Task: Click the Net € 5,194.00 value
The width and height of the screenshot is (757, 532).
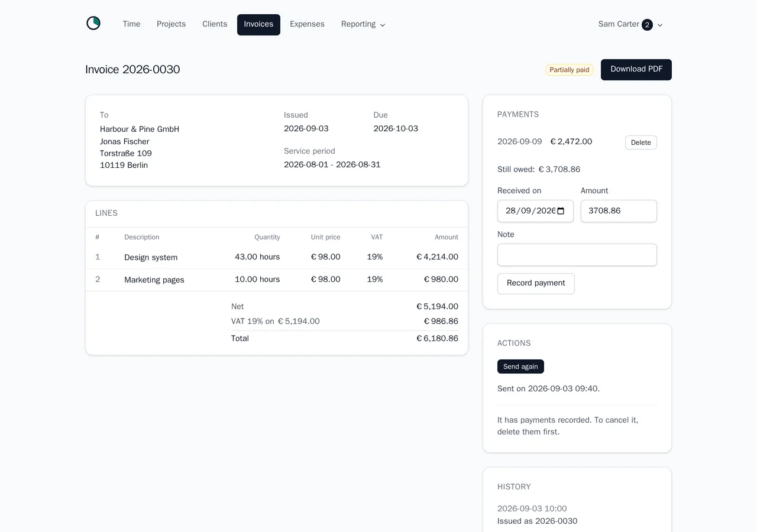Action: [x=437, y=307]
